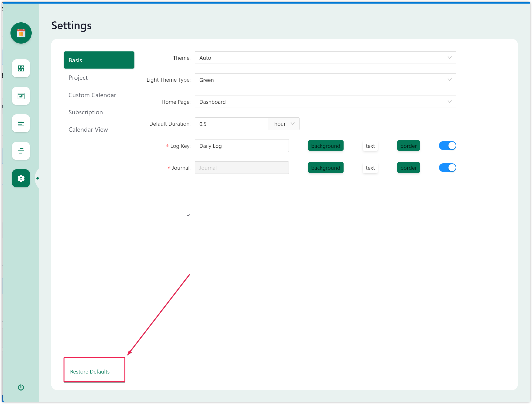Open the Custom Calendar tab

[x=92, y=95]
